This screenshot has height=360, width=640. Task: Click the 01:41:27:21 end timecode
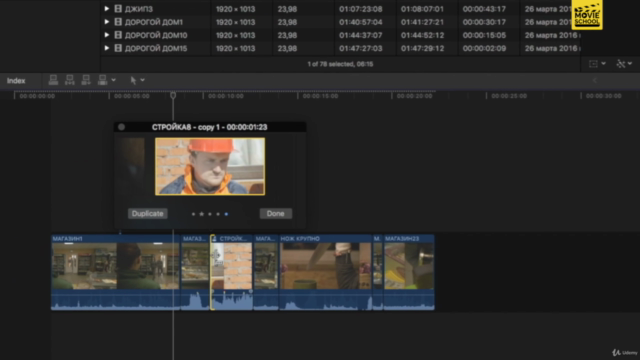(x=422, y=22)
